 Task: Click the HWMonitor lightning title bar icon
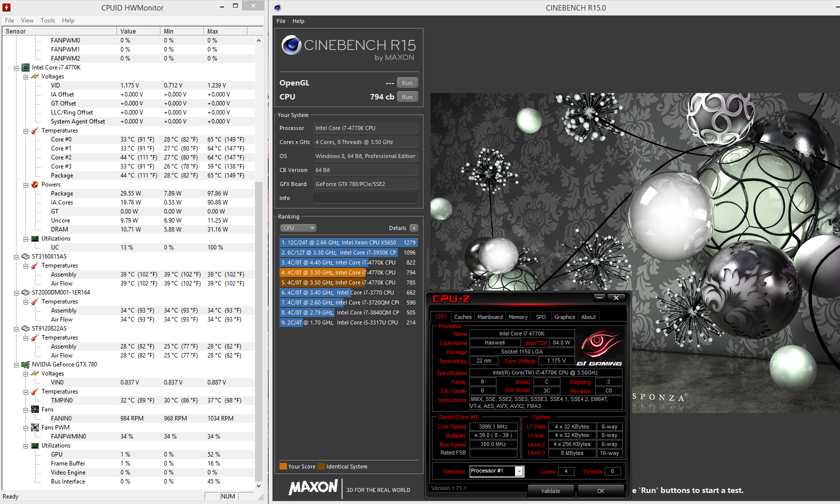pos(6,7)
